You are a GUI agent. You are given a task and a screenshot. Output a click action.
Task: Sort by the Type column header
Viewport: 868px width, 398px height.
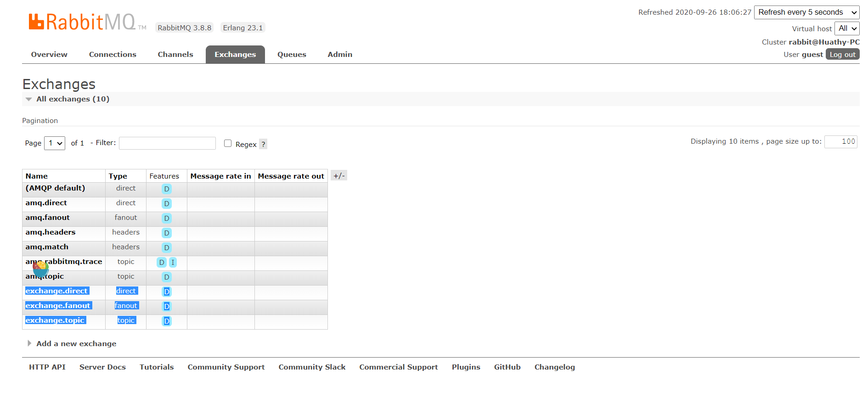pos(118,176)
